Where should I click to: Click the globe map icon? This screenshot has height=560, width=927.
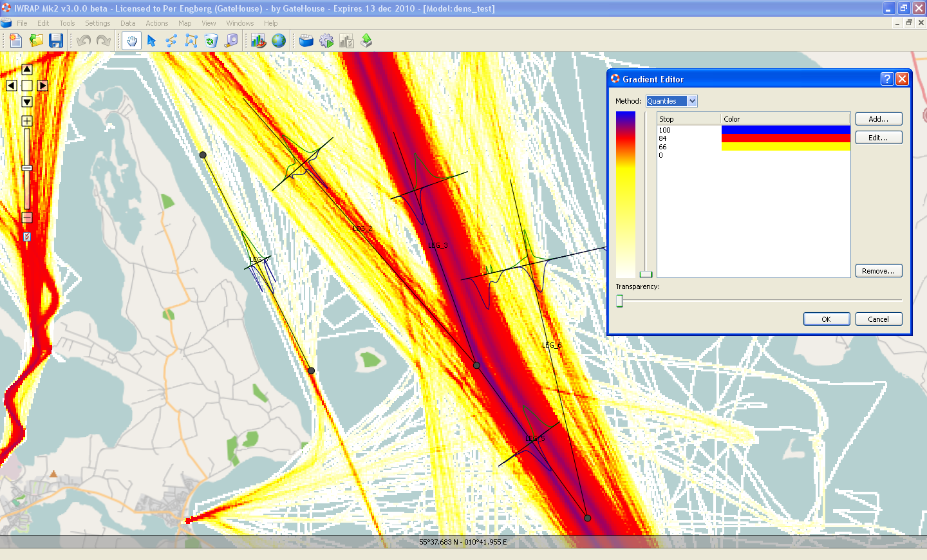[x=279, y=41]
